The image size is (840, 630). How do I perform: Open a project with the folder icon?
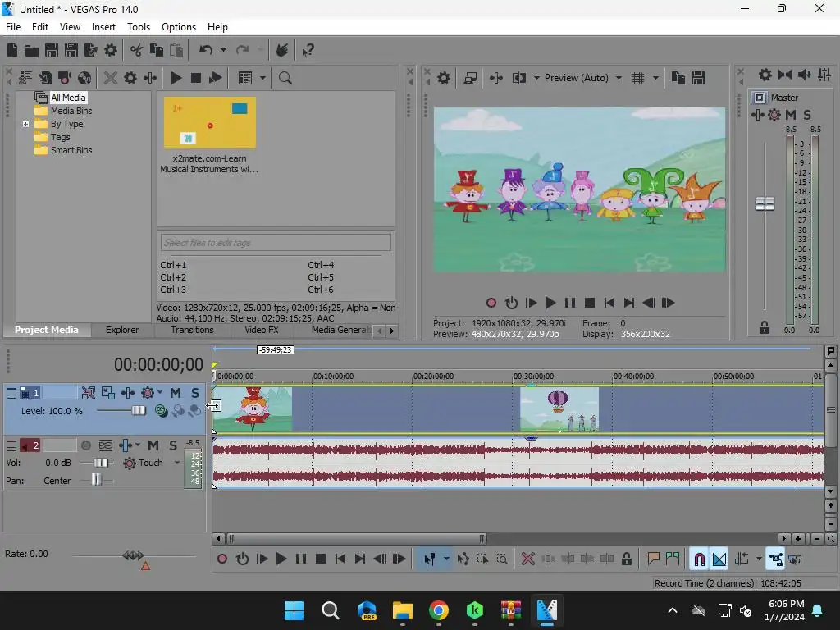(32, 50)
